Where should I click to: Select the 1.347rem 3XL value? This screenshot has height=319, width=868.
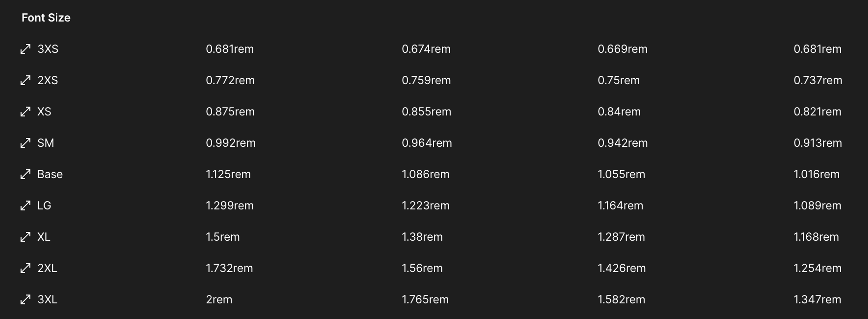tap(818, 299)
